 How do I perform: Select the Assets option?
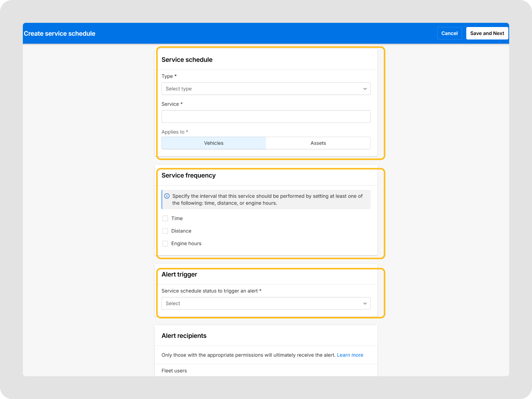click(x=318, y=143)
